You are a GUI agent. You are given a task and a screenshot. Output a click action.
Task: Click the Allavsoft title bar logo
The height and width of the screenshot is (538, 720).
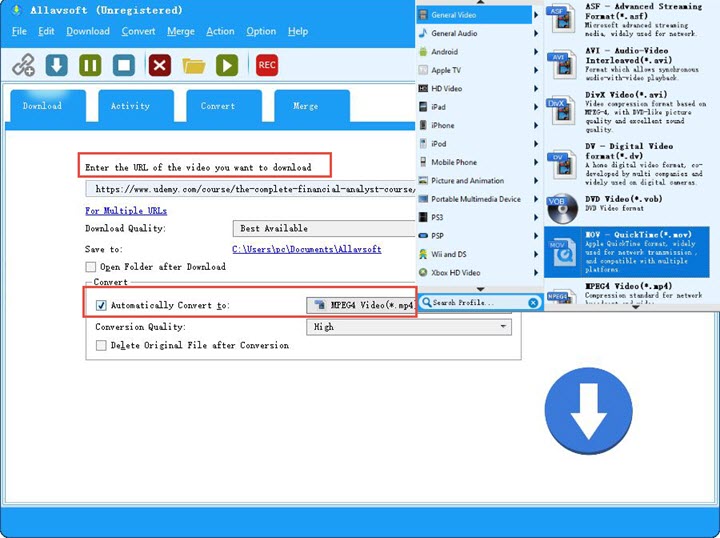click(x=17, y=10)
